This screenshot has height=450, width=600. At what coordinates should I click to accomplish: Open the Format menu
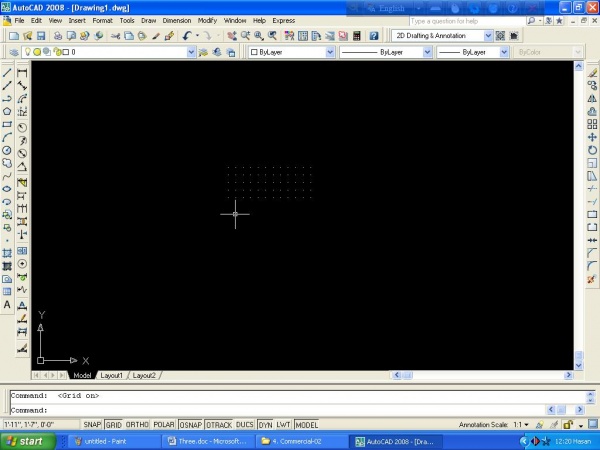click(102, 21)
